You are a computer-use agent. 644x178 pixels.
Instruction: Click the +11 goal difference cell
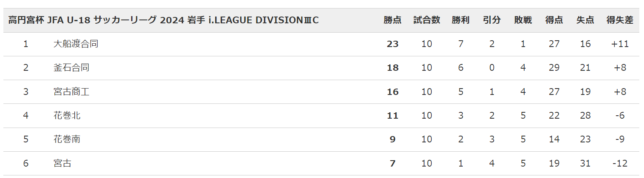[620, 44]
